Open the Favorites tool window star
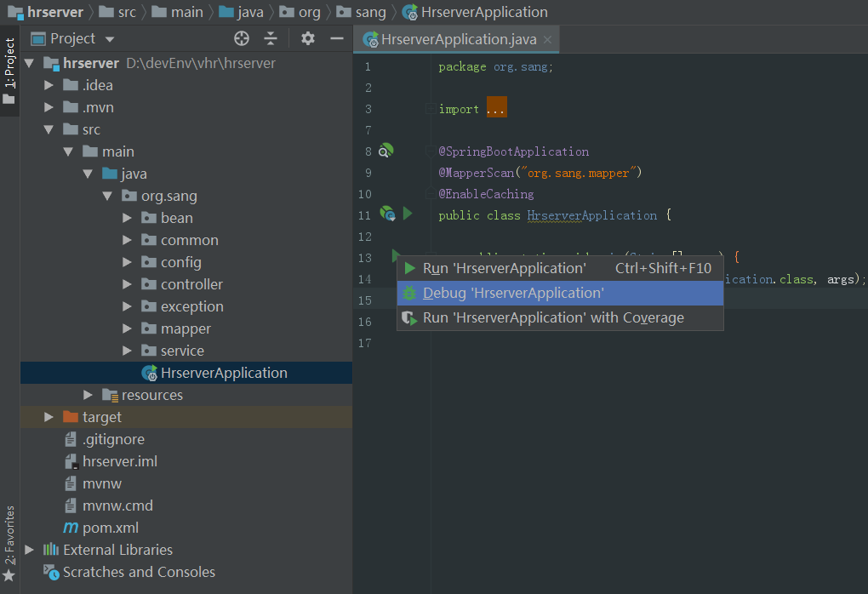 [x=9, y=576]
